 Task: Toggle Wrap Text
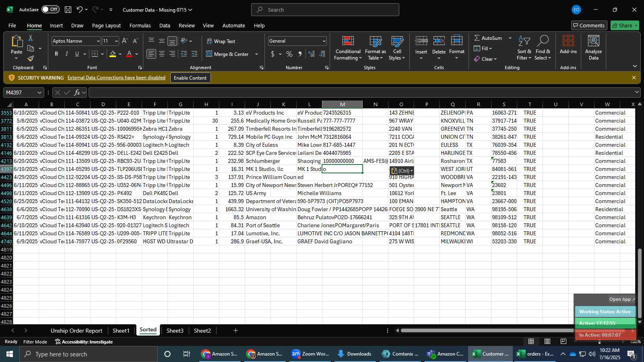[x=221, y=41]
